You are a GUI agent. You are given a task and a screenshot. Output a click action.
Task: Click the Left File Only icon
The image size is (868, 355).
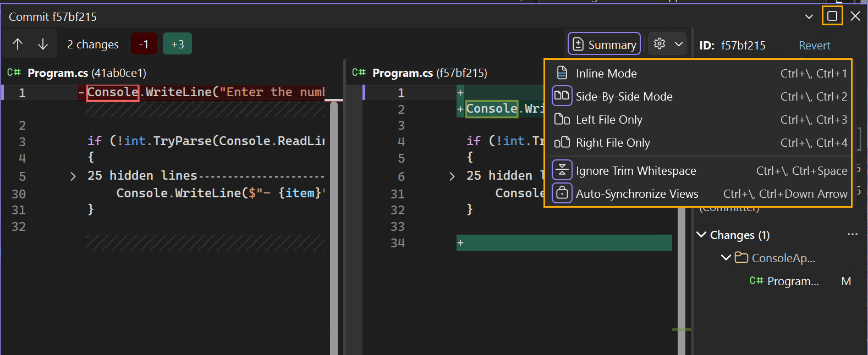click(562, 119)
